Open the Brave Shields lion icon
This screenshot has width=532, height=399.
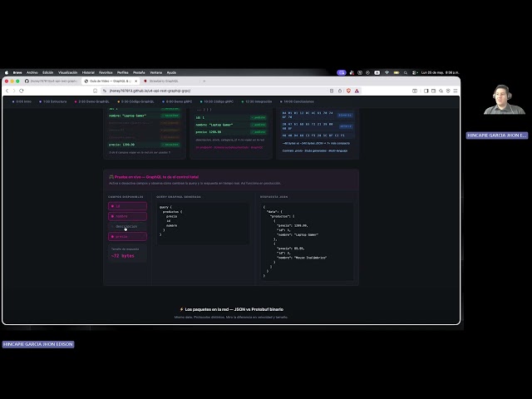click(x=348, y=91)
